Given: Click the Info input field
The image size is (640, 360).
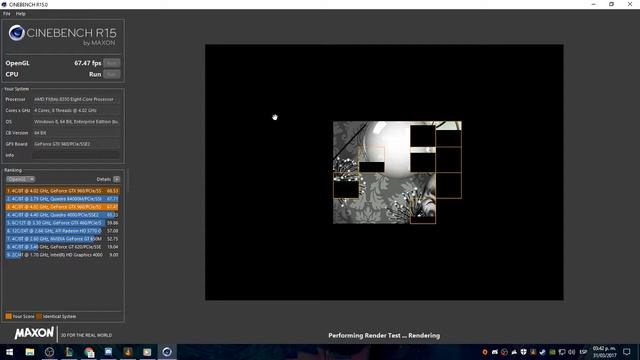Looking at the screenshot, I should 76,155.
